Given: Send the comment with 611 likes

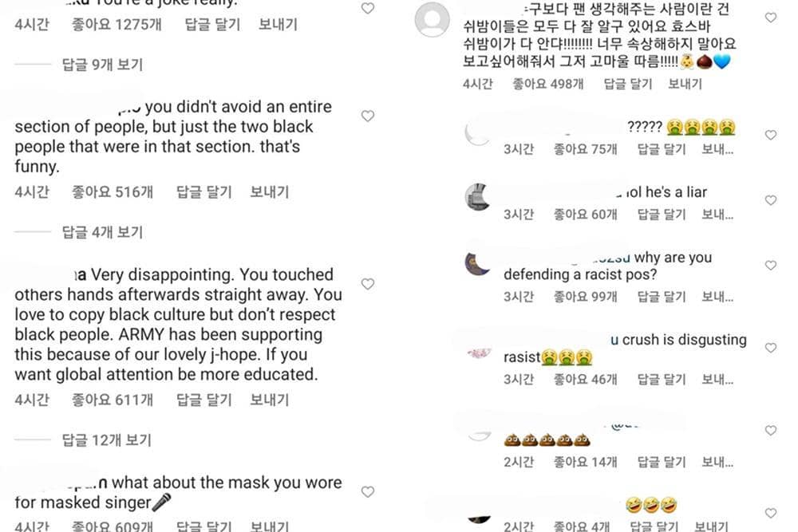Looking at the screenshot, I should (269, 400).
